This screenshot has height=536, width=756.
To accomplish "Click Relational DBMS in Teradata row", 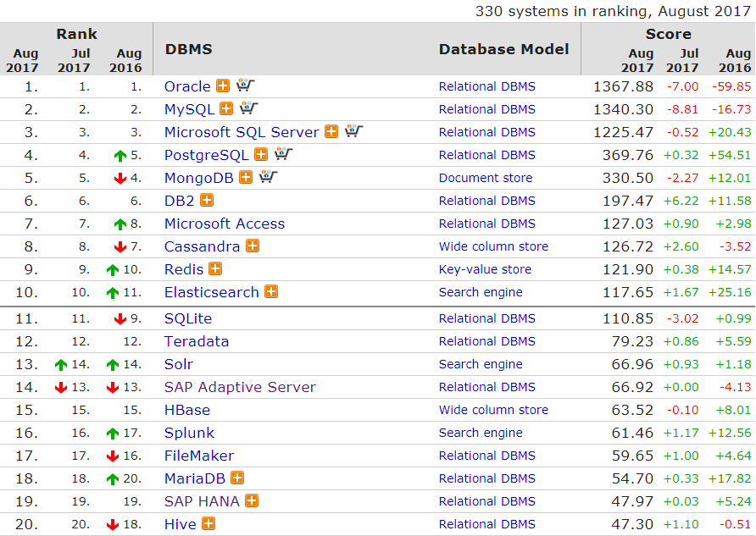I will (x=487, y=341).
